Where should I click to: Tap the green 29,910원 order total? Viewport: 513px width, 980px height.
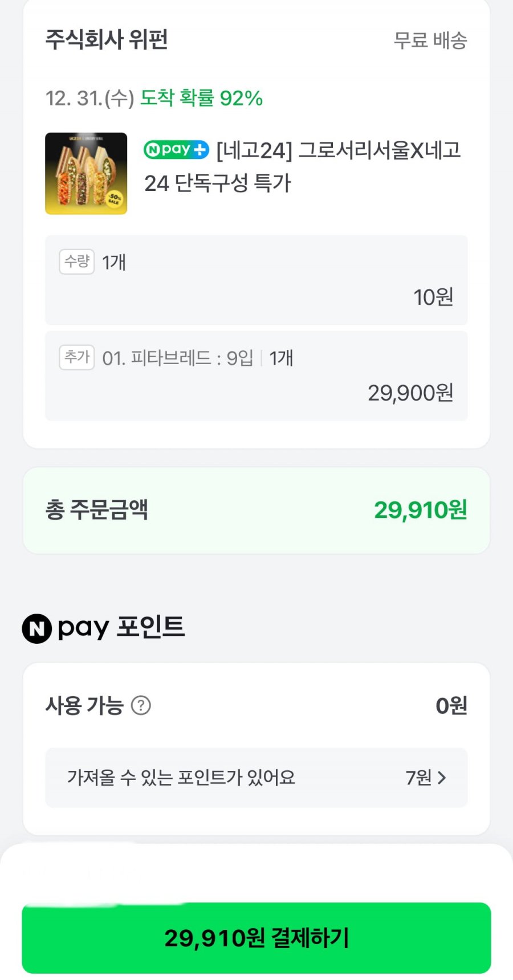coord(420,510)
